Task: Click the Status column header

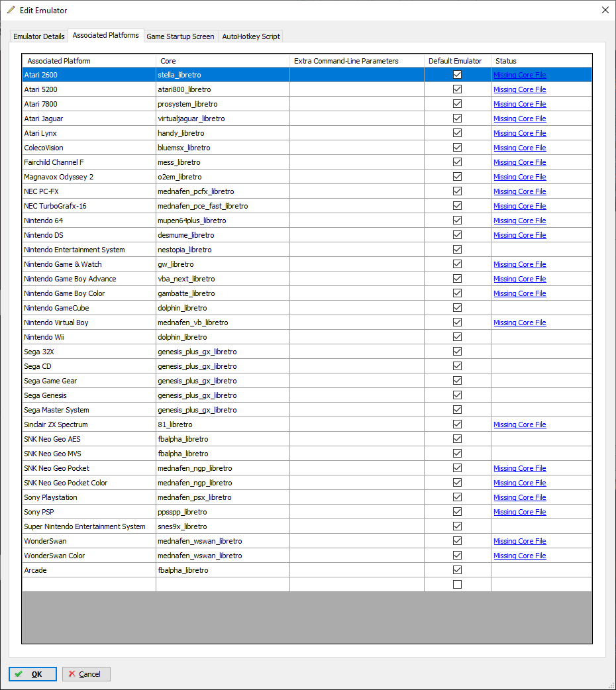Action: click(x=542, y=61)
